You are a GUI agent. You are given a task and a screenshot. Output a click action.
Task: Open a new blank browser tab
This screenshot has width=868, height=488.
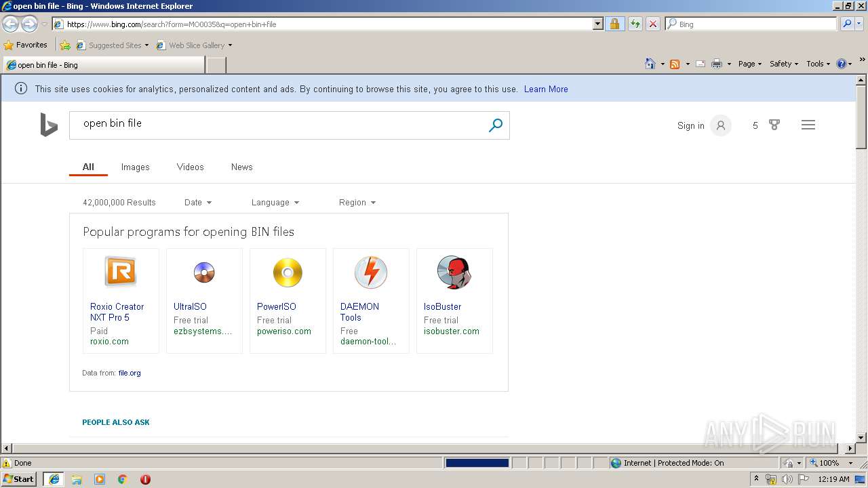pyautogui.click(x=216, y=65)
